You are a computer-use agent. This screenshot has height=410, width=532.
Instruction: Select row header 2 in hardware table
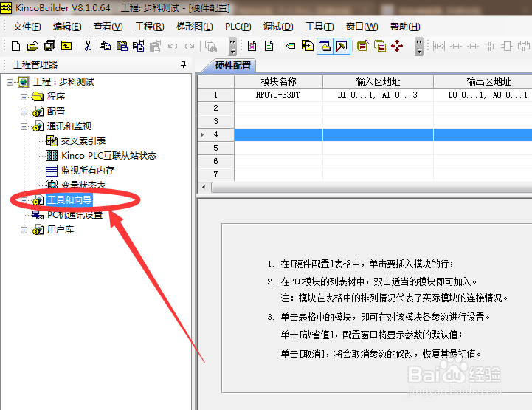click(215, 108)
